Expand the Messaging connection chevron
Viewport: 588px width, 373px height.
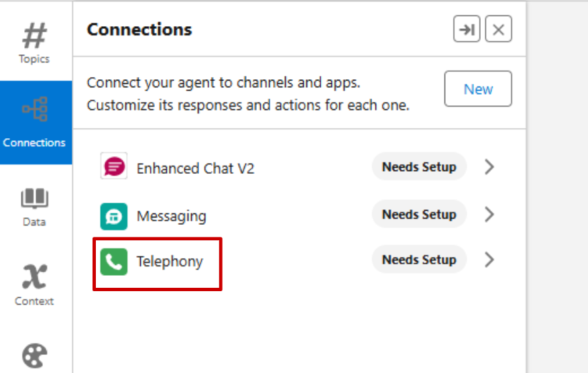pos(489,215)
